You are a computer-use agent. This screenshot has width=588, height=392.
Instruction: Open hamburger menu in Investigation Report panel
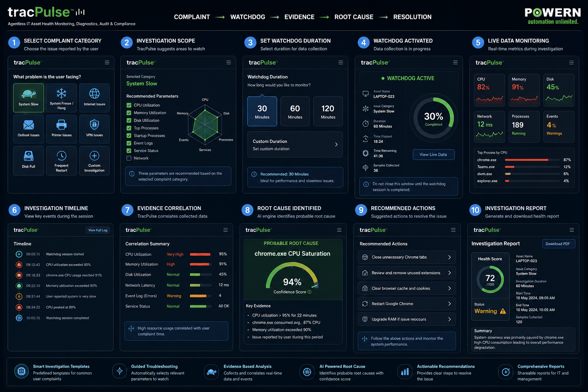click(x=572, y=230)
